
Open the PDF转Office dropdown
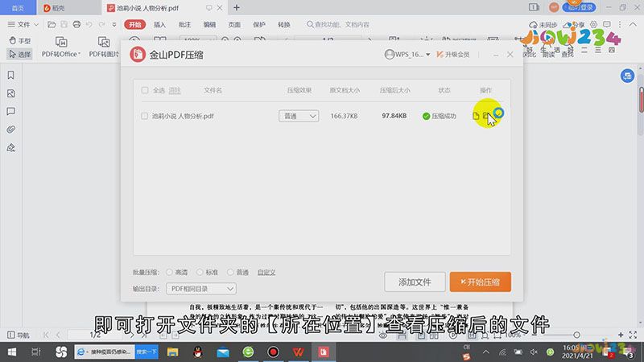pos(61,47)
